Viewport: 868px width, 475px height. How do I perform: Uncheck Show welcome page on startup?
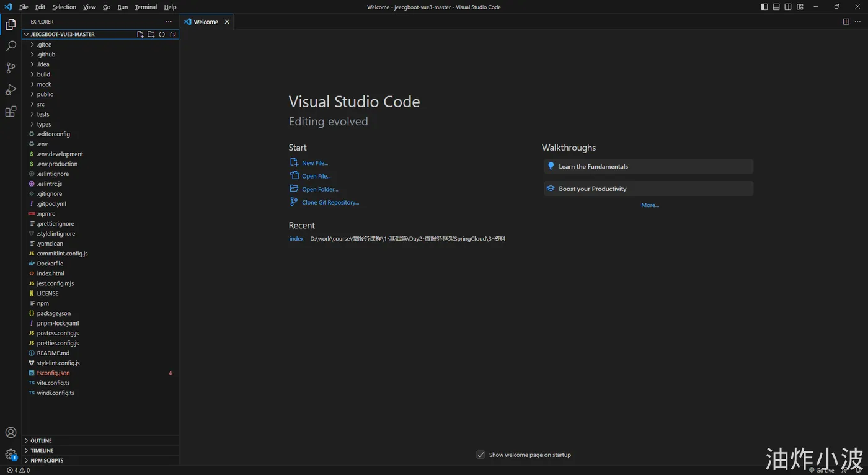(480, 455)
